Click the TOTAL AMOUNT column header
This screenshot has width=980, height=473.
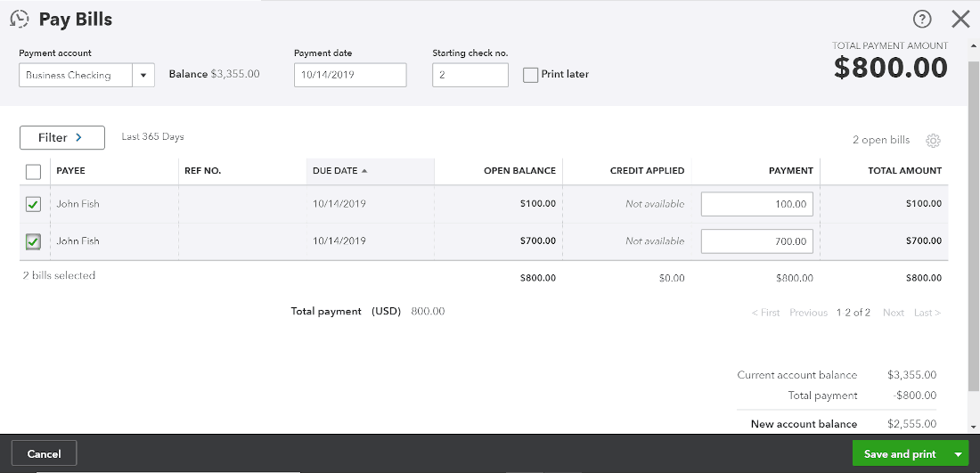click(x=904, y=170)
